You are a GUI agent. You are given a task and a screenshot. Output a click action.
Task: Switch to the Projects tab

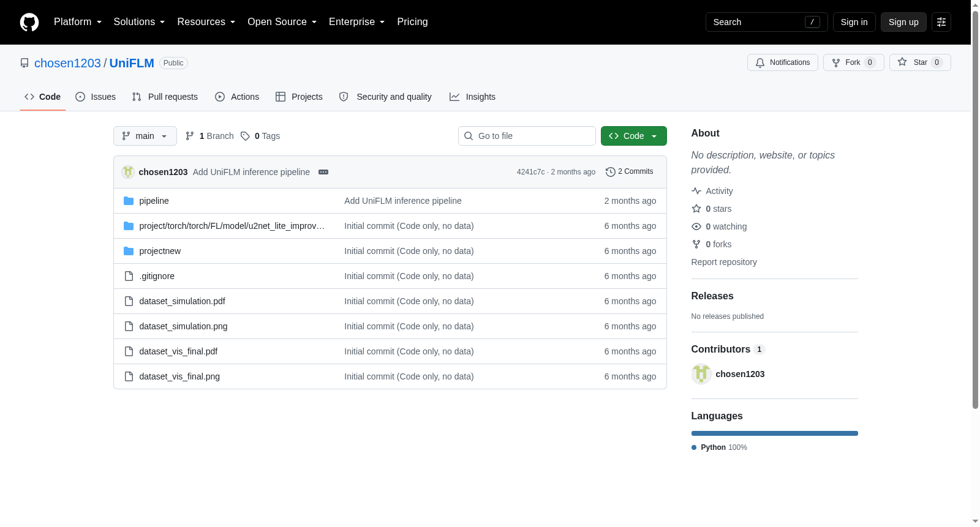coord(299,97)
